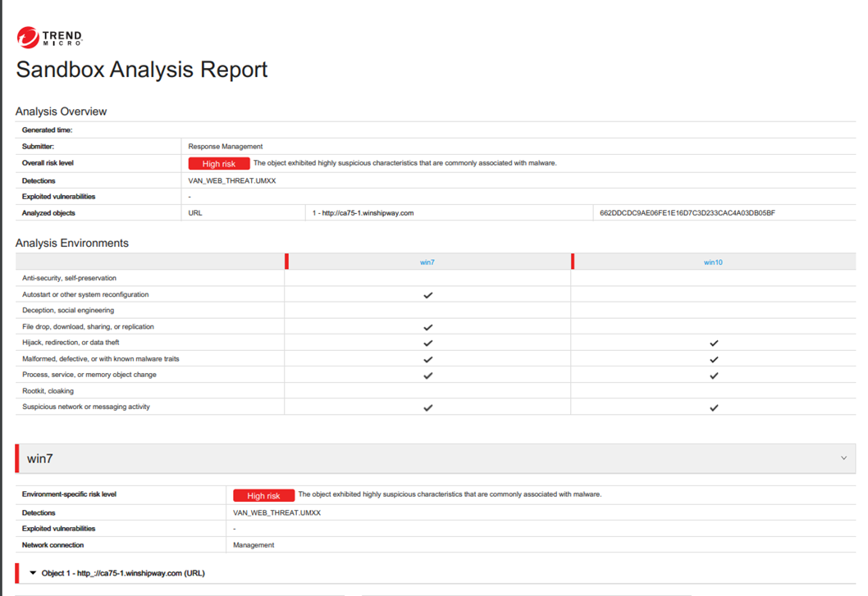This screenshot has width=868, height=596.
Task: Open the win7 column header link
Action: coord(427,262)
